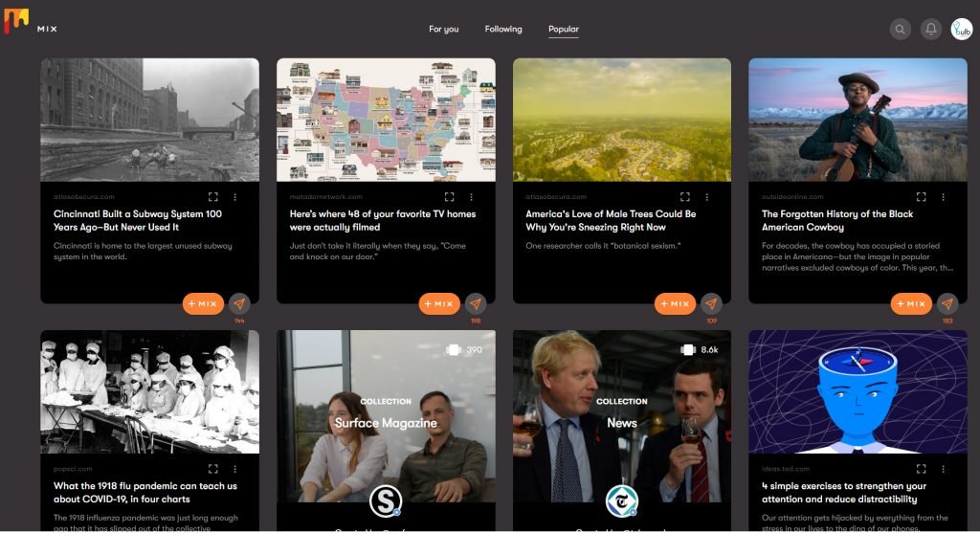Open more options for Cincinnati subway card
Viewport: 980px width, 533px height.
234,197
